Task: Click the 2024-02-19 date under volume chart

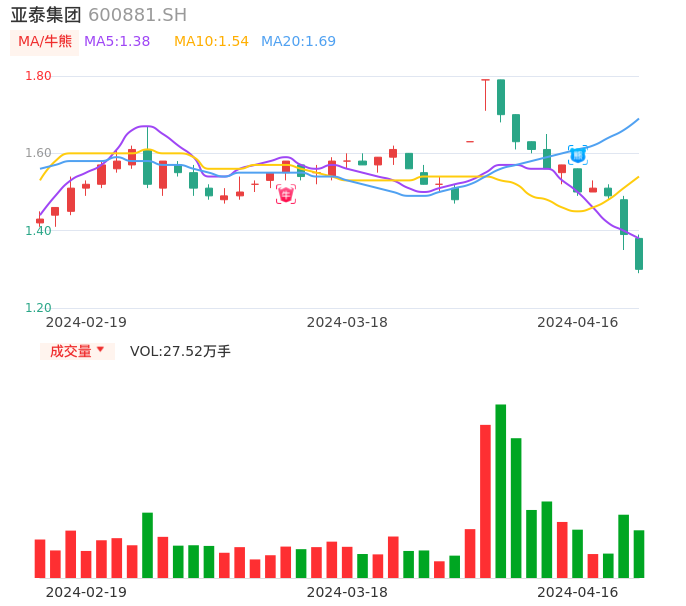Action: (x=86, y=592)
